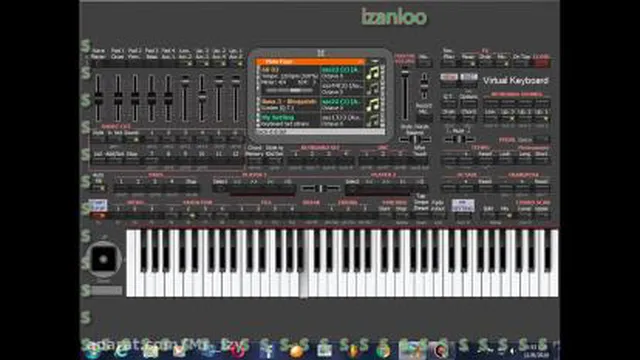
Task: Click the Transpose Reset button
Action: click(x=541, y=188)
